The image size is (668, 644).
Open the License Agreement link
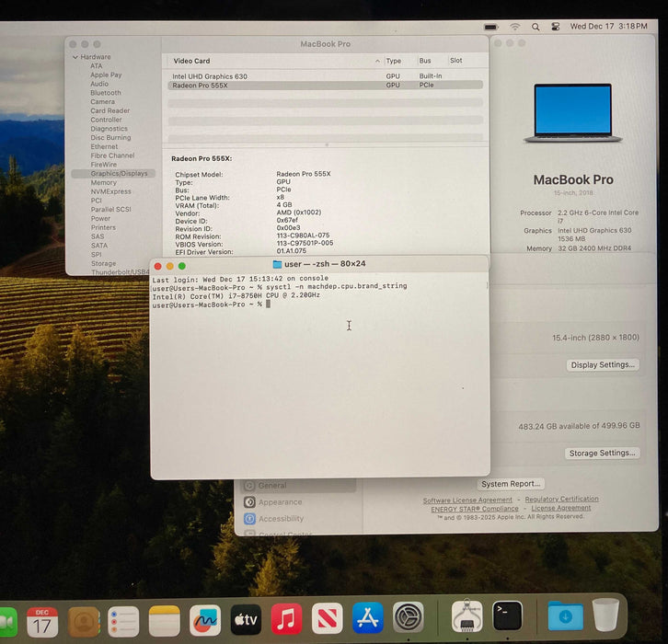pyautogui.click(x=561, y=508)
